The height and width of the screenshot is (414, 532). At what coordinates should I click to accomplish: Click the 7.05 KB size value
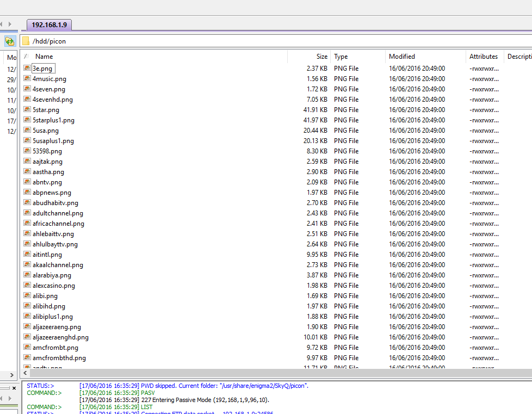317,100
